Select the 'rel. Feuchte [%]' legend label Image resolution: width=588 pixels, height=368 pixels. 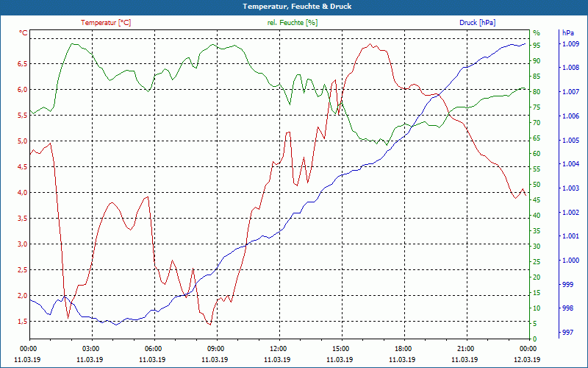point(293,23)
